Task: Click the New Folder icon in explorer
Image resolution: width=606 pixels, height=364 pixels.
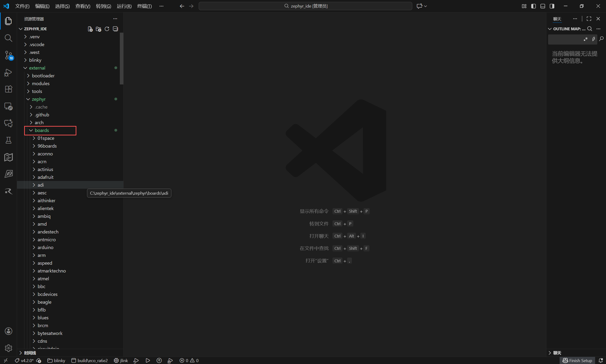Action: point(99,29)
